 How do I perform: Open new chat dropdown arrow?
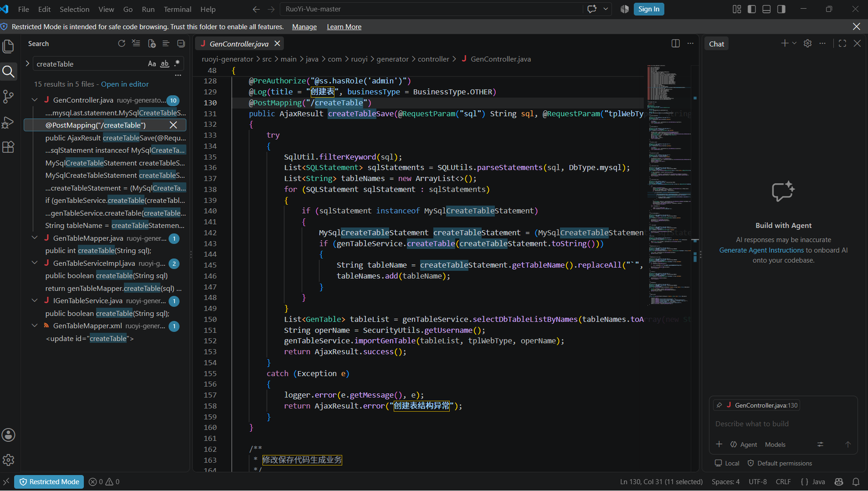click(794, 43)
